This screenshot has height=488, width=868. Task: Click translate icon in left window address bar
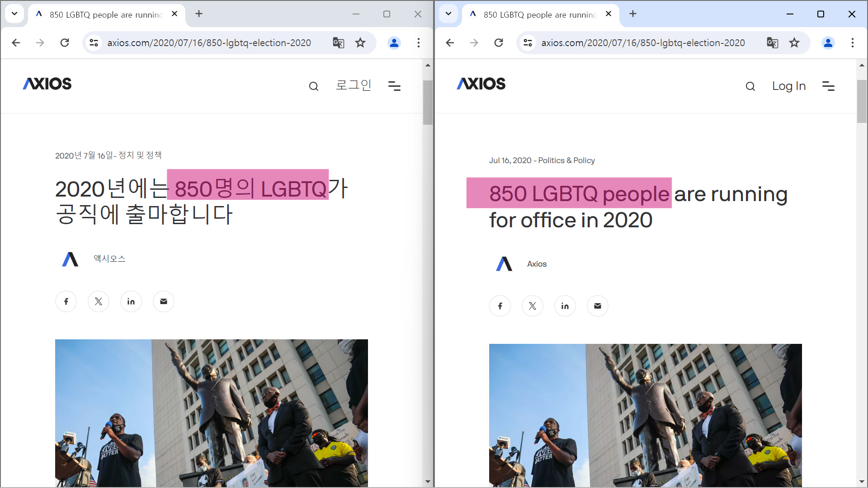coord(339,42)
